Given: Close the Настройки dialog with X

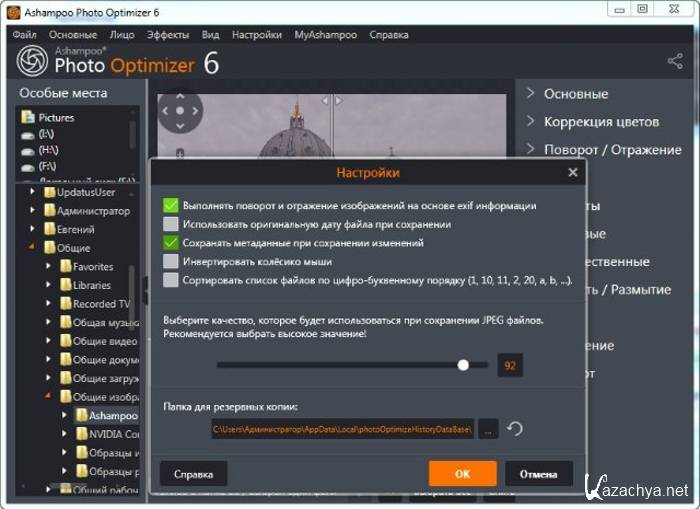Looking at the screenshot, I should click(x=573, y=172).
